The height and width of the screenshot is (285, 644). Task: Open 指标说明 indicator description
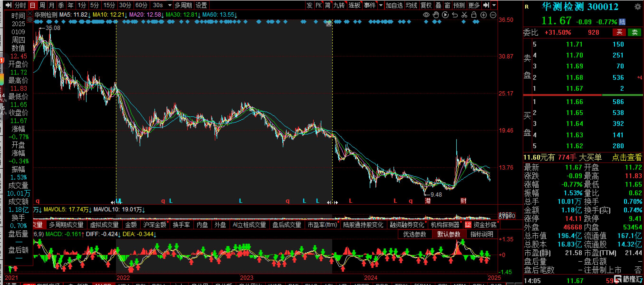click(x=482, y=234)
